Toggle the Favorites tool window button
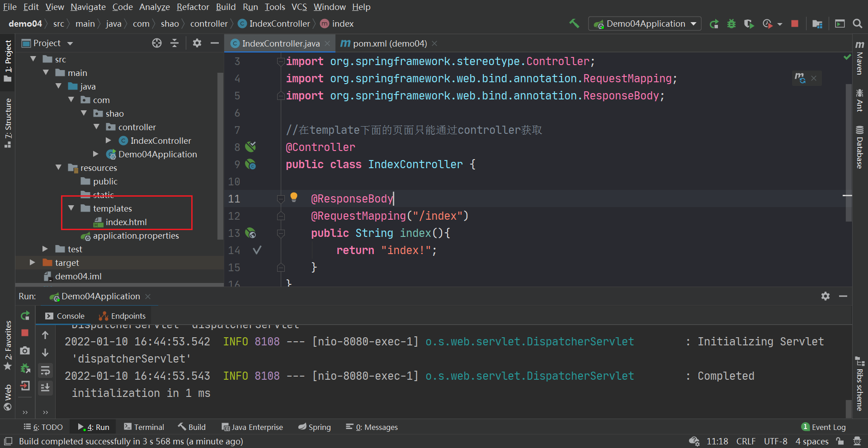 [8, 345]
